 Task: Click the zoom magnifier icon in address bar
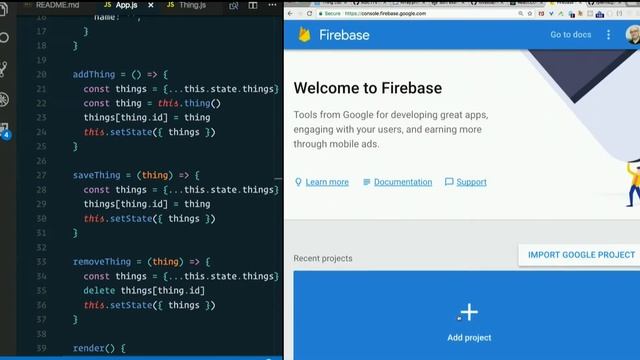(521, 13)
